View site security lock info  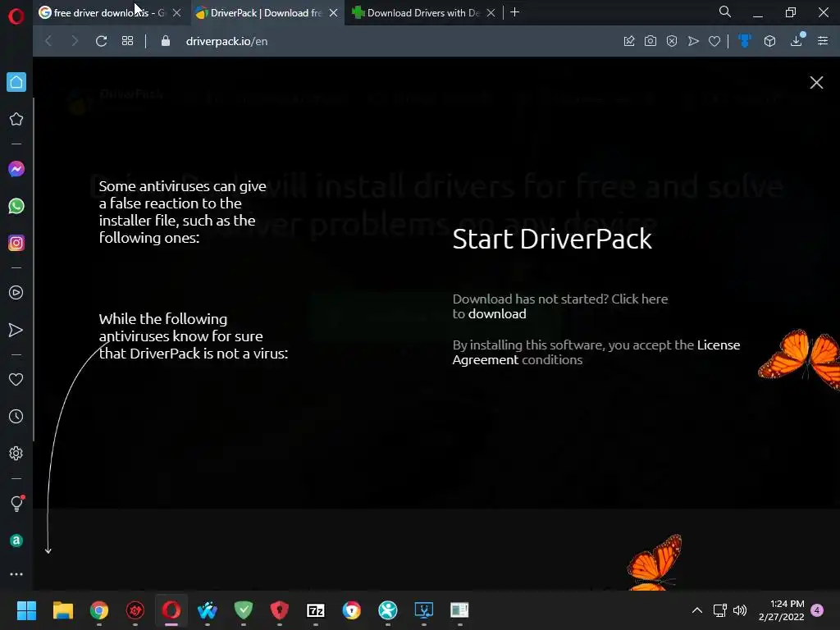[x=166, y=41]
